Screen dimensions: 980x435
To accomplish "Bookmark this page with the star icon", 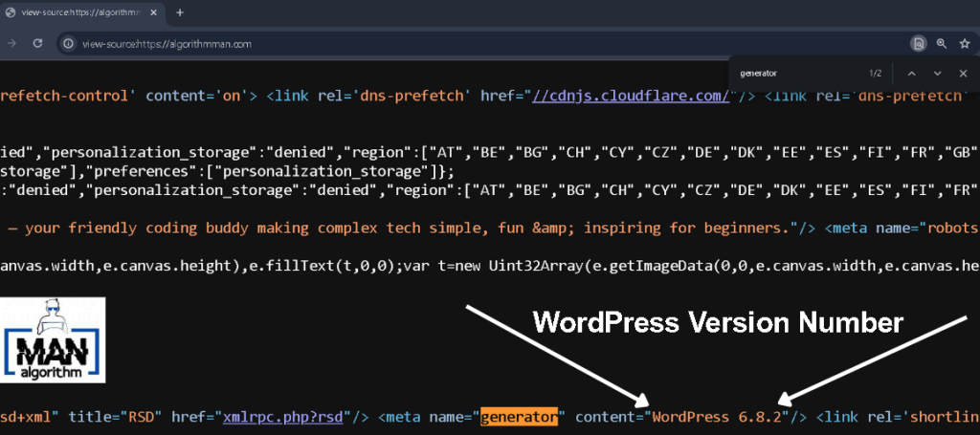I will [965, 44].
